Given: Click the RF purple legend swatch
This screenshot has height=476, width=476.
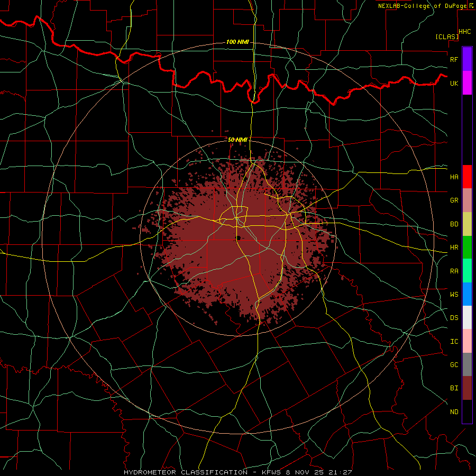Looking at the screenshot, I should (467, 59).
